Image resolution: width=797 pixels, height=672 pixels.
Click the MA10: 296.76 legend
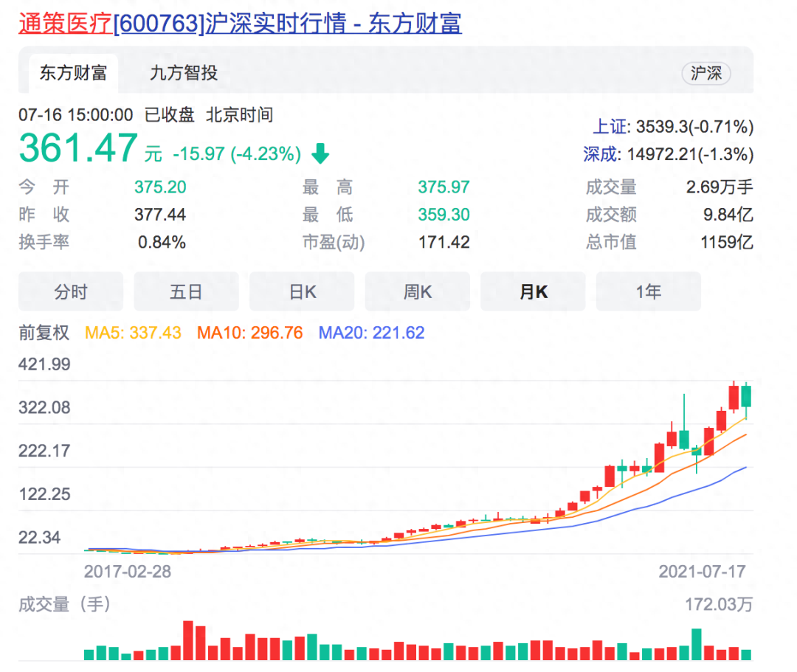(x=249, y=333)
